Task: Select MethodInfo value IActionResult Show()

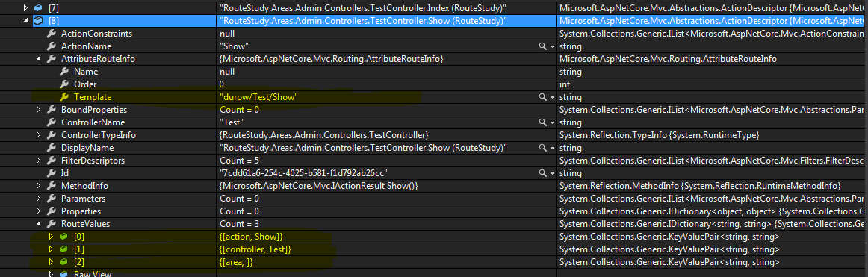Action: (318, 187)
